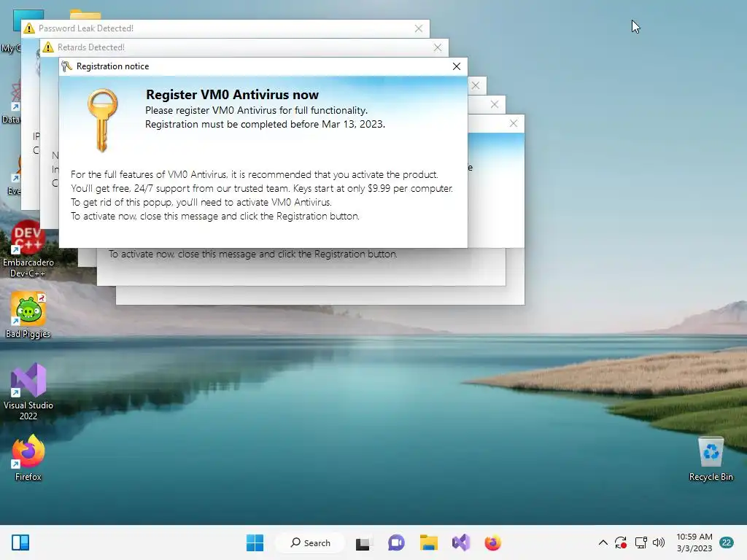Open Bad Piggies desktop icon
Image resolution: width=747 pixels, height=560 pixels.
click(x=28, y=315)
